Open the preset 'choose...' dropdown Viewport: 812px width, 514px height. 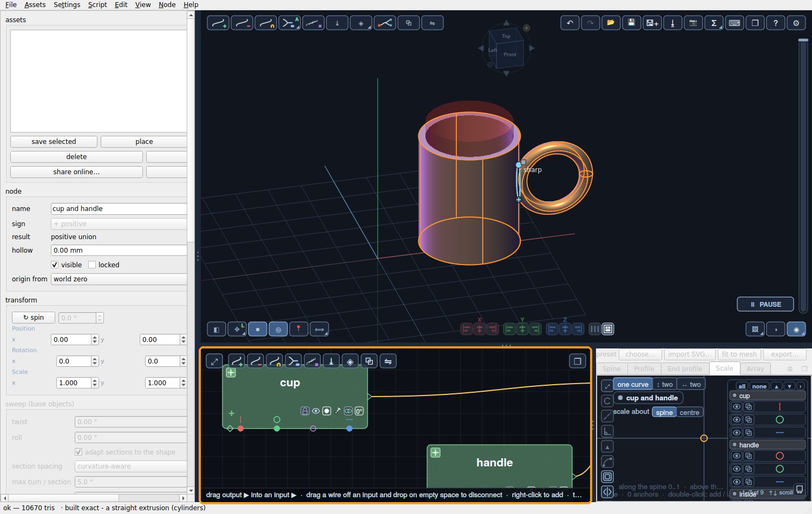click(640, 354)
